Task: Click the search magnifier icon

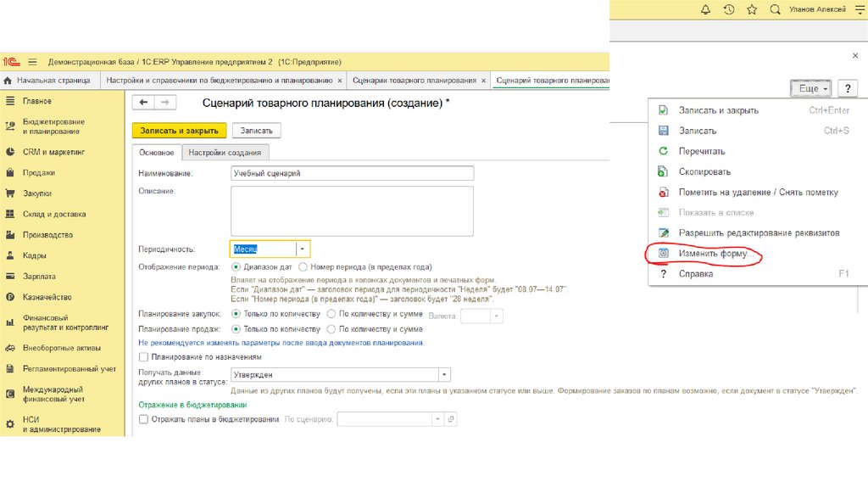Action: (x=775, y=9)
